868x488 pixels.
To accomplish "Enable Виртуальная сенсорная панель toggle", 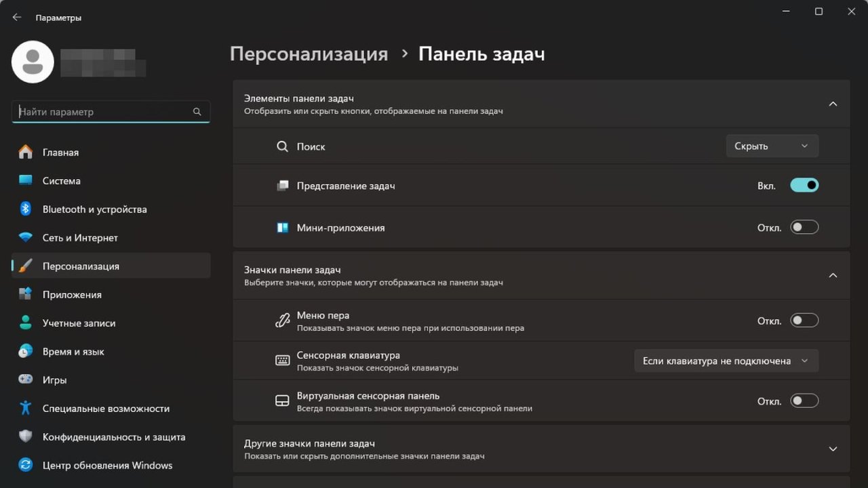I will pyautogui.click(x=804, y=401).
